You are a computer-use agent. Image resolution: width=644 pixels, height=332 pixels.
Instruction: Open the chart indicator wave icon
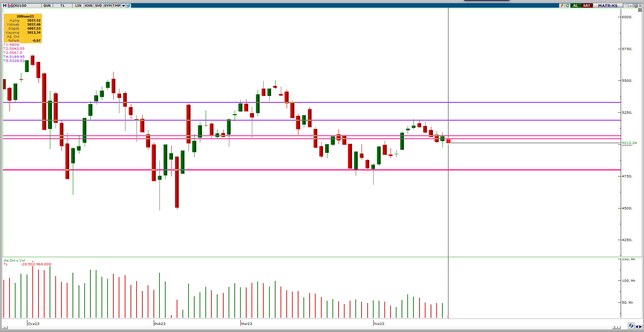coord(11,6)
